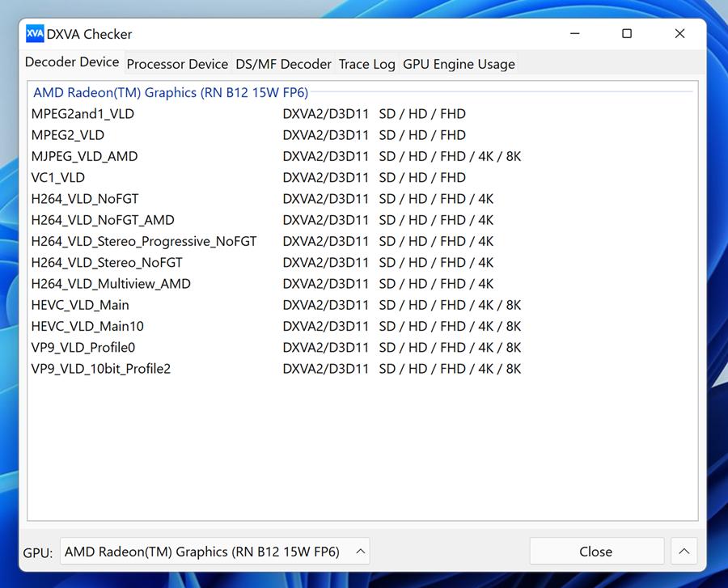The image size is (728, 588).
Task: Select the VP9_VLD_Profile0 entry
Action: coord(83,348)
